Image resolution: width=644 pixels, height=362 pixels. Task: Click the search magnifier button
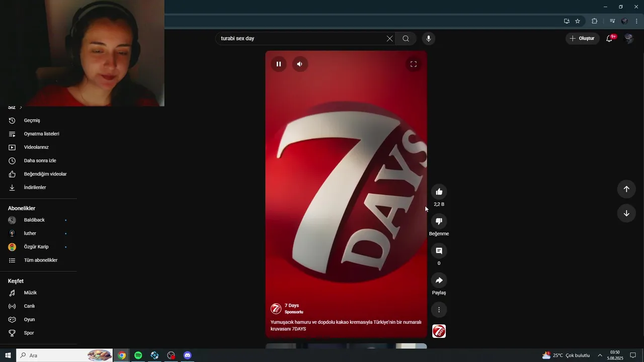tap(406, 39)
